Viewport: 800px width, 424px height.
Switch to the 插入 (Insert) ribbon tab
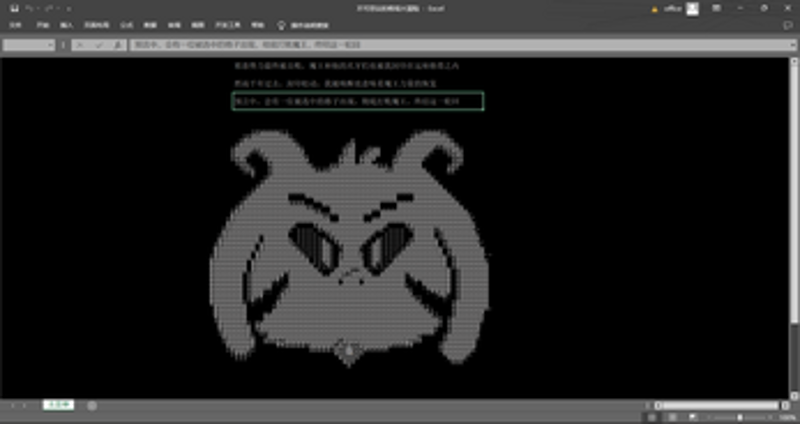pos(66,25)
